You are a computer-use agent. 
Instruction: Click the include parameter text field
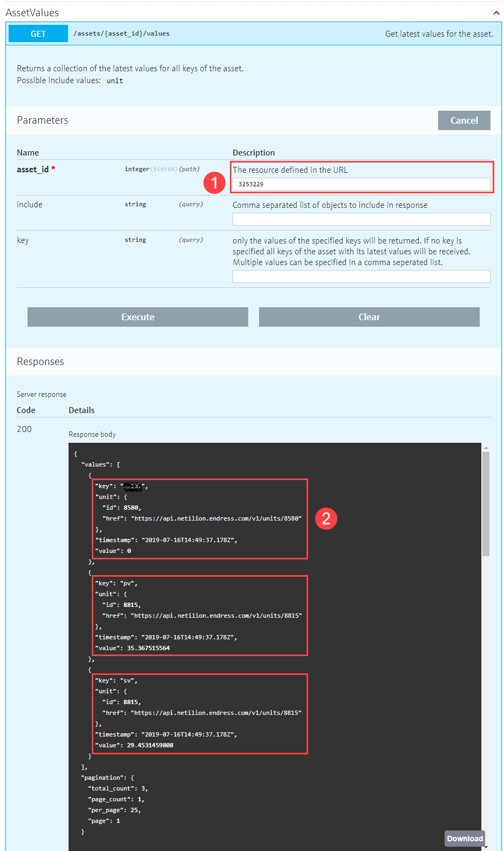tap(361, 219)
